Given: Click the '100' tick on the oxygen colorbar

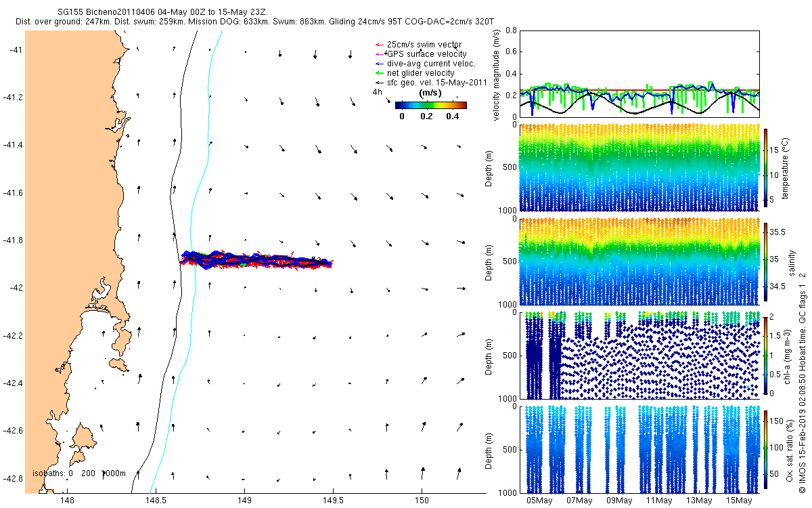Looking at the screenshot, I should (777, 447).
